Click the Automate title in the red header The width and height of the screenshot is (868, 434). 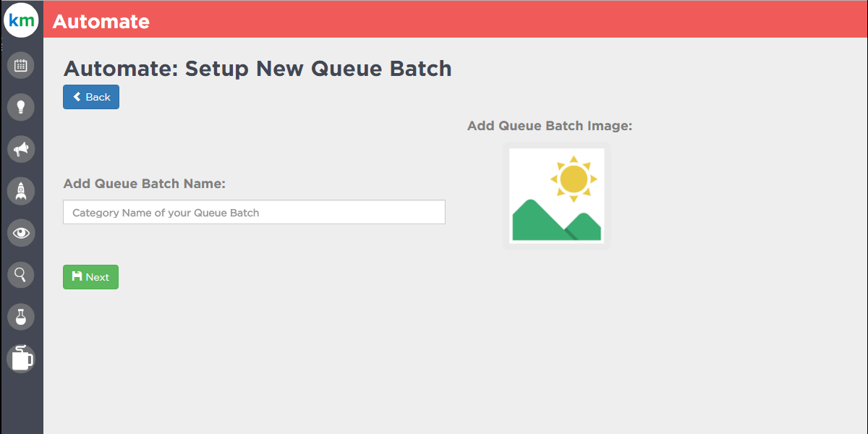click(101, 22)
